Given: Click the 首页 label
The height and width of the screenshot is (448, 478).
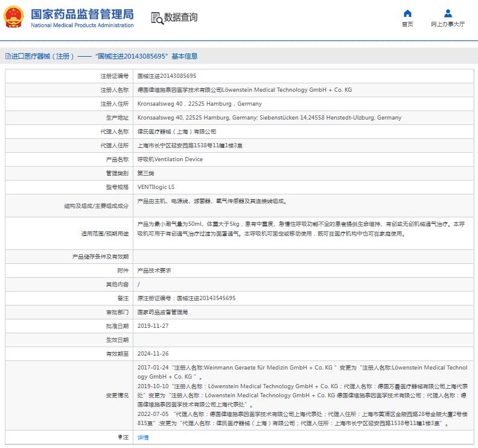Looking at the screenshot, I should click(407, 24).
